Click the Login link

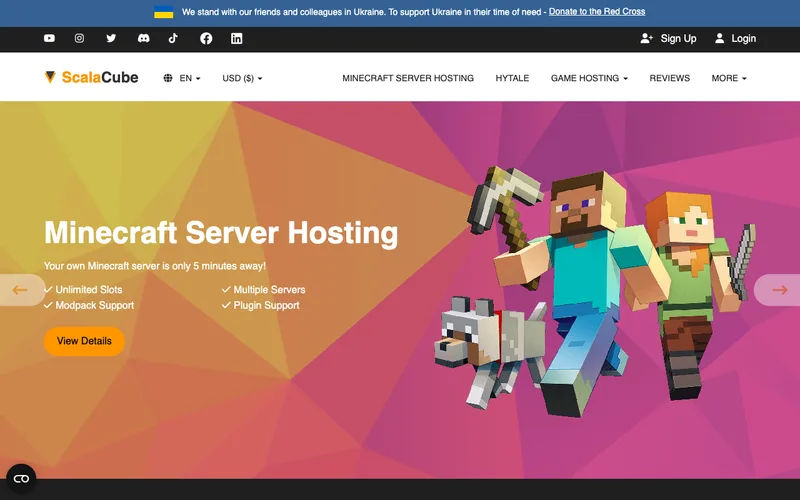735,38
